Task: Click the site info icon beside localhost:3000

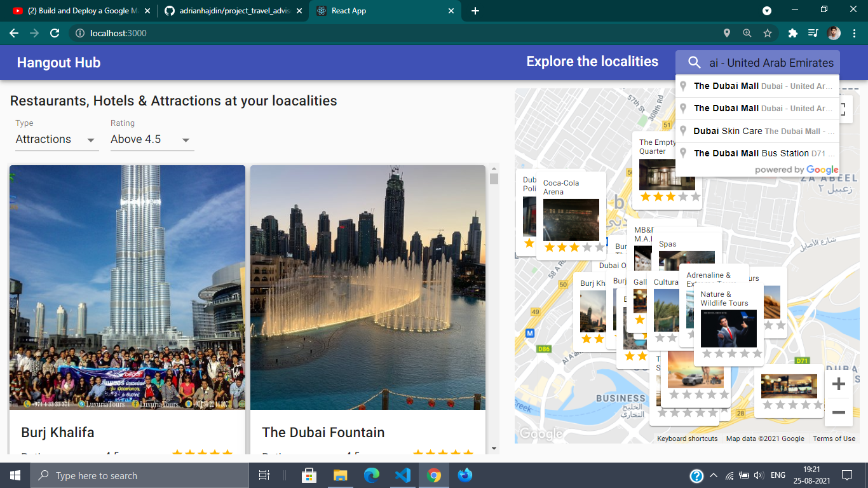Action: [x=80, y=33]
